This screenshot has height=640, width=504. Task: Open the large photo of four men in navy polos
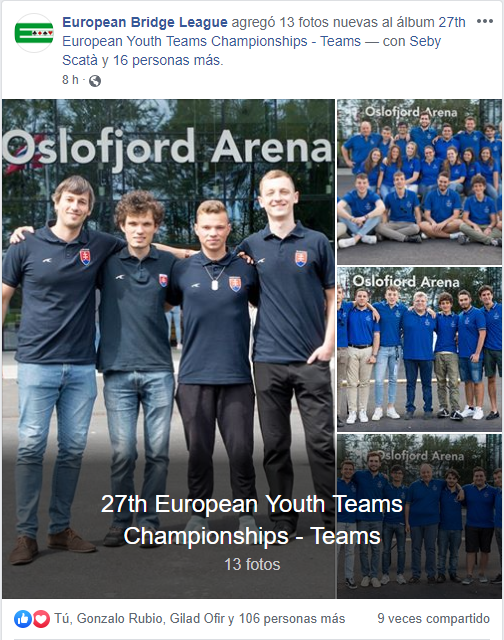click(169, 349)
